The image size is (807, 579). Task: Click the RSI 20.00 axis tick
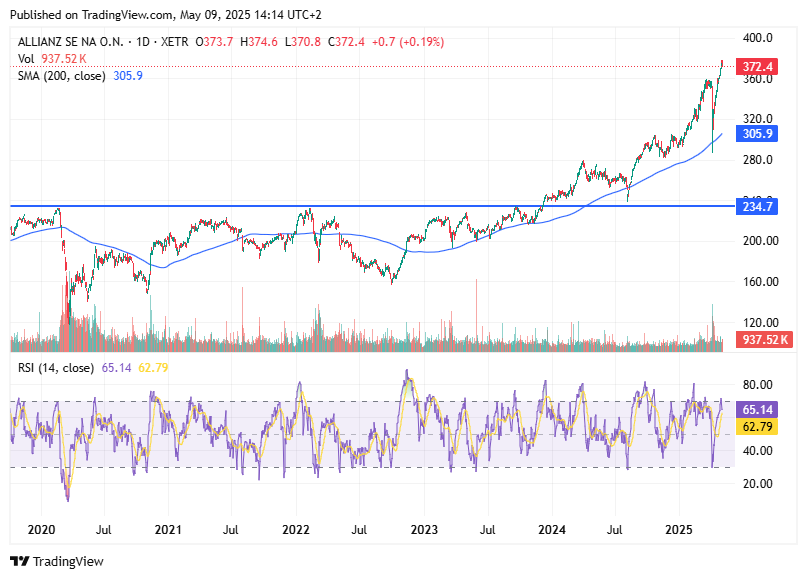[758, 483]
